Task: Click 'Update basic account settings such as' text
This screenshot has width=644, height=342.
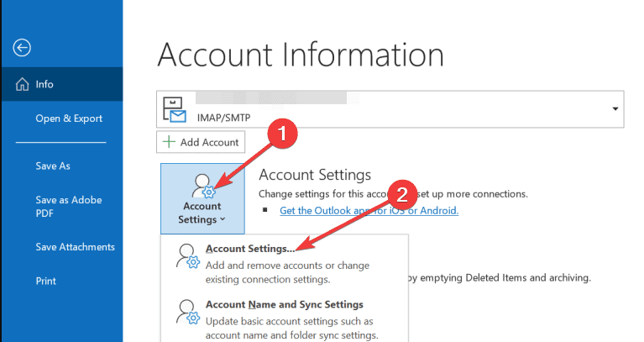Action: 289,322
